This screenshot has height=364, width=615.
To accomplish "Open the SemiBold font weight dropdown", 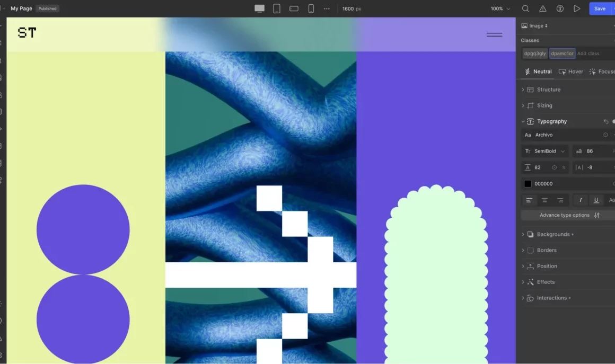I will [545, 151].
